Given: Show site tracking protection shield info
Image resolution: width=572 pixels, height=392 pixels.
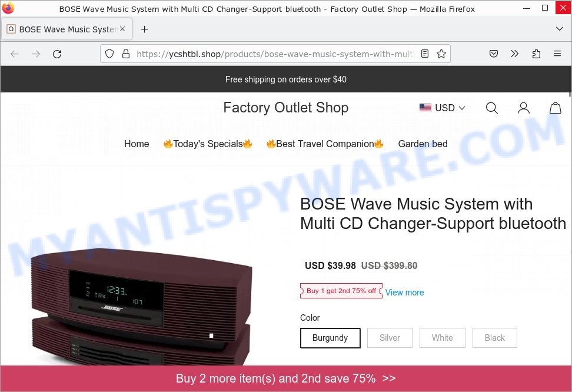Looking at the screenshot, I should (x=109, y=54).
